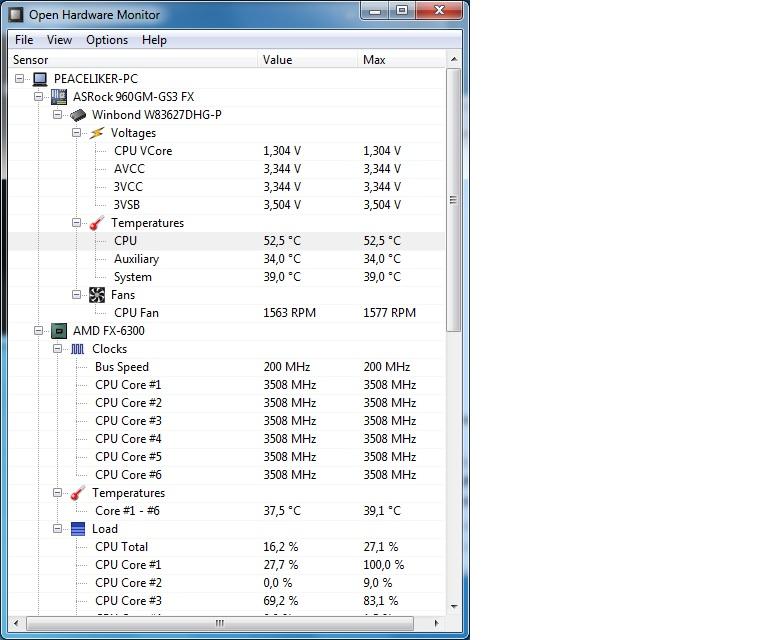The image size is (768, 640).
Task: Close the Open Hardware Monitor window
Action: click(x=439, y=11)
